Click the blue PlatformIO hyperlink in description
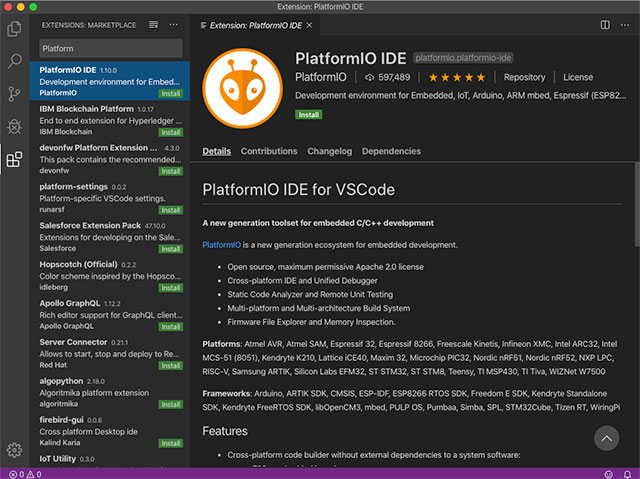The image size is (640, 479). (222, 245)
